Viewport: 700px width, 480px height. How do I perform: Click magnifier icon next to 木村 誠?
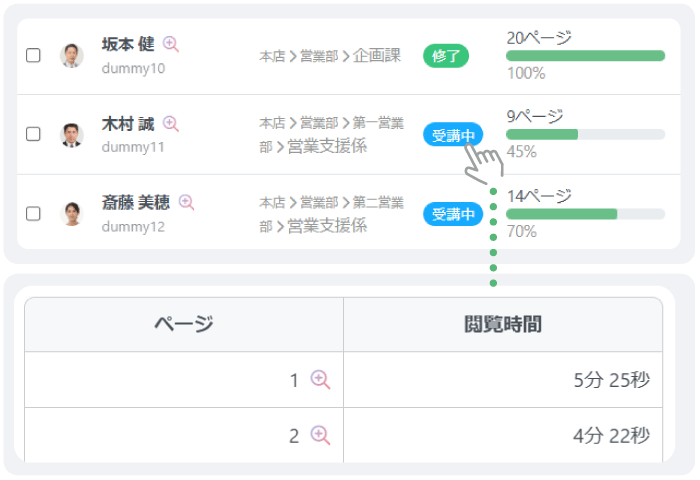171,123
